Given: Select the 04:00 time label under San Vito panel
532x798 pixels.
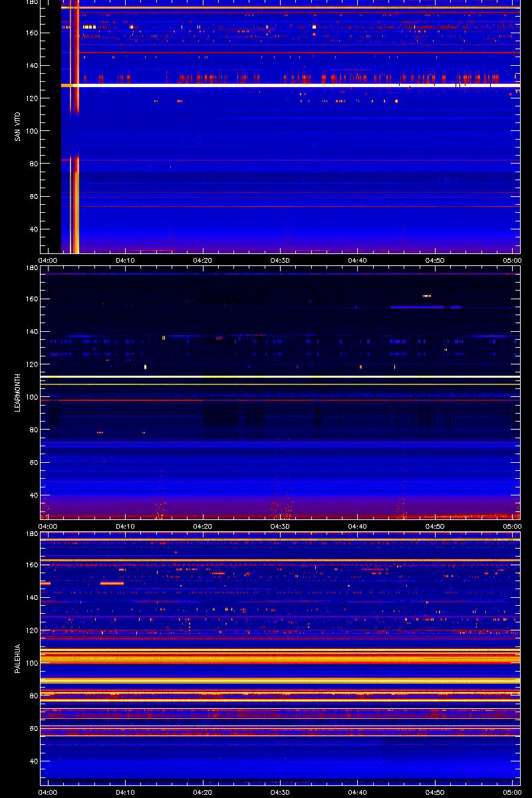Looking at the screenshot, I should click(x=48, y=260).
